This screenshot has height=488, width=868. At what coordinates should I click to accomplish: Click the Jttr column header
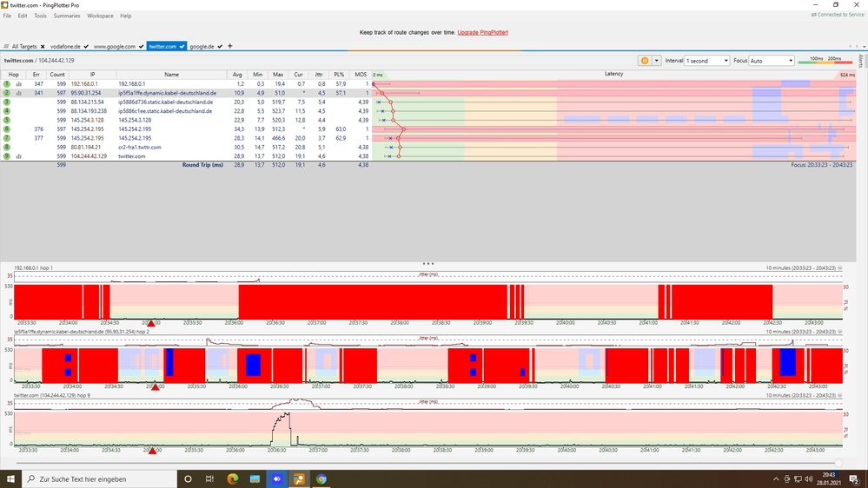click(318, 75)
